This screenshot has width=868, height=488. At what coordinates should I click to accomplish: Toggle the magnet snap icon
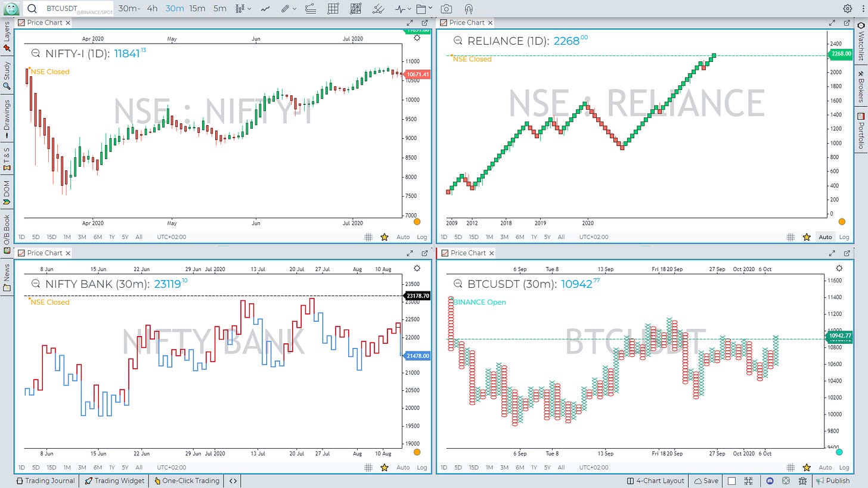click(469, 8)
